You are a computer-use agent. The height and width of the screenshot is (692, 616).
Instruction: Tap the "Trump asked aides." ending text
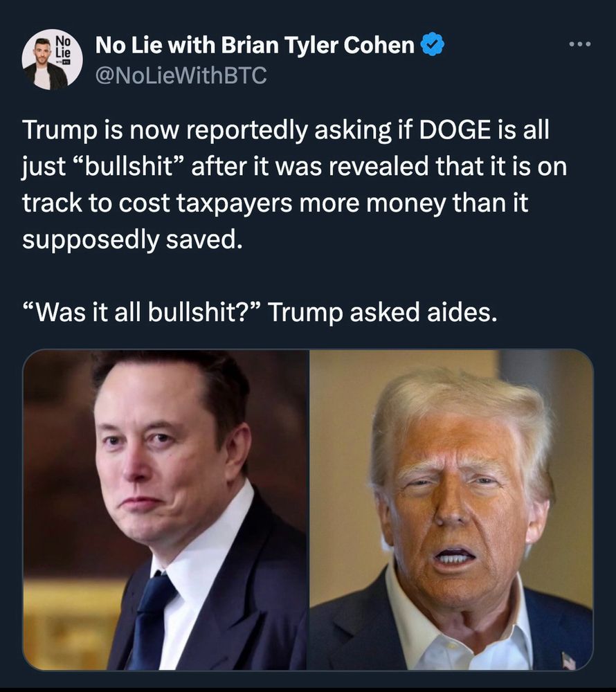pos(383,313)
